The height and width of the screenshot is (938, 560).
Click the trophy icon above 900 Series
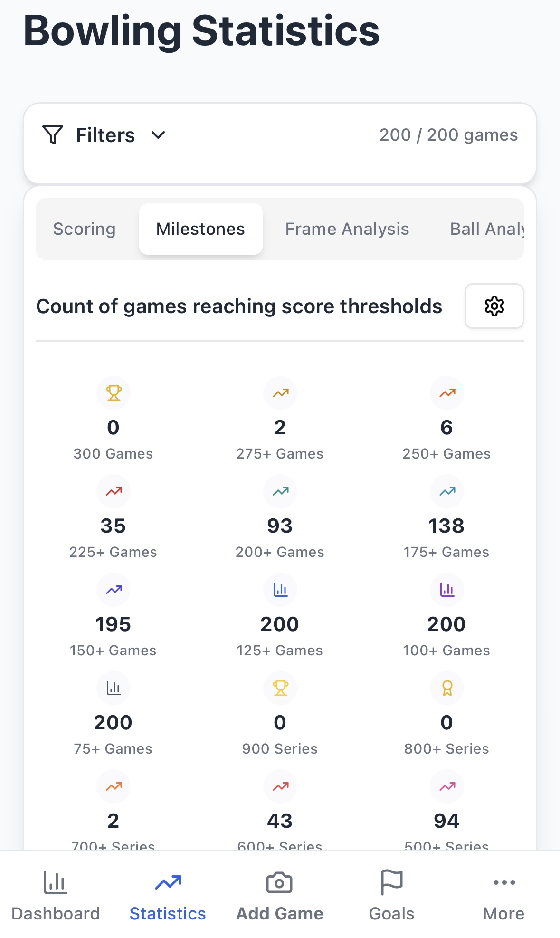tap(280, 688)
